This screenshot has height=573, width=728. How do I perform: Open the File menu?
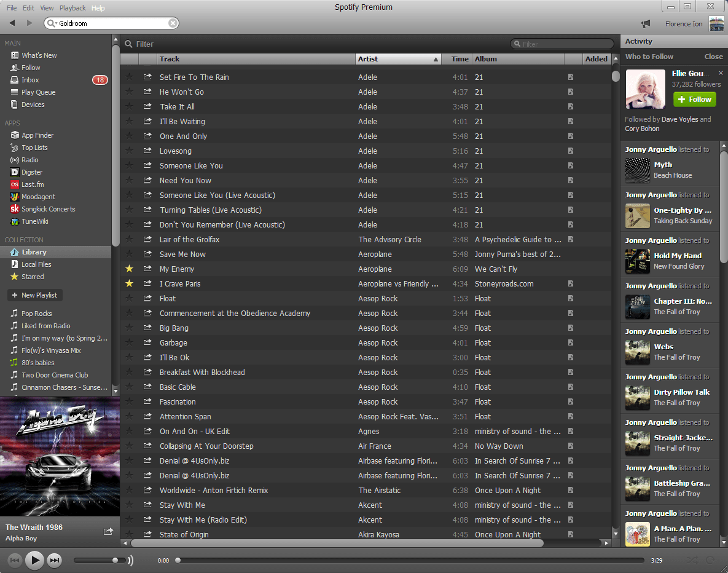12,8
